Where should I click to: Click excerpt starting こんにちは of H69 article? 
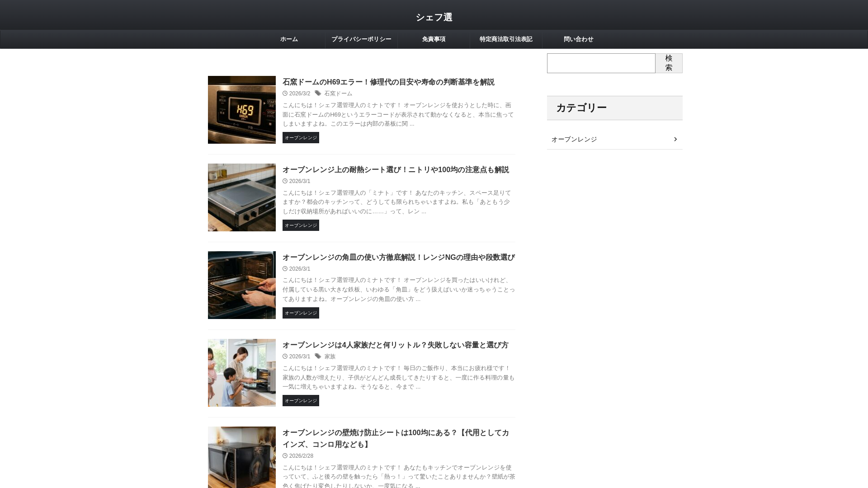point(398,114)
